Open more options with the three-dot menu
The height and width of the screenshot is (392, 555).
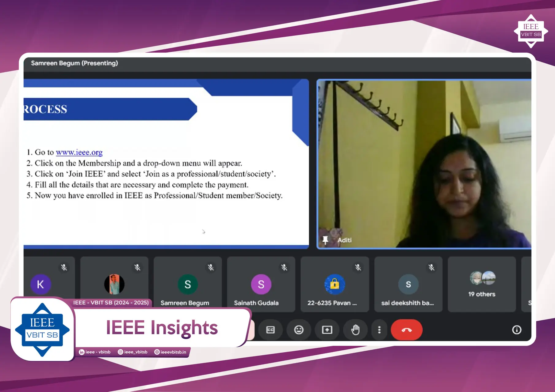pos(379,330)
